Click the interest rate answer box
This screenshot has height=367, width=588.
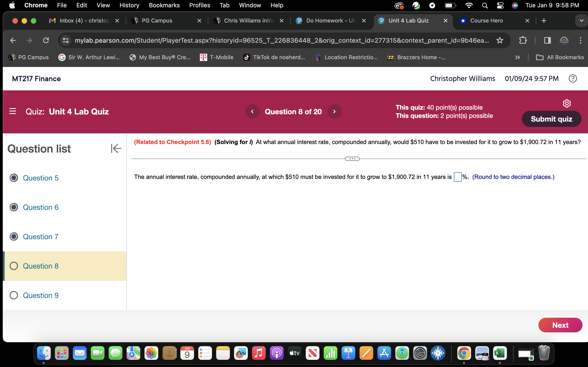[458, 177]
